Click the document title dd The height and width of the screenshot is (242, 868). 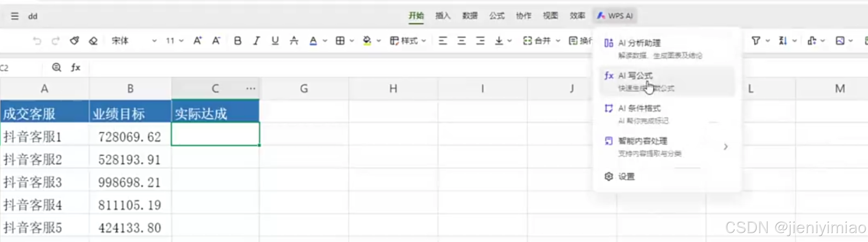point(33,16)
